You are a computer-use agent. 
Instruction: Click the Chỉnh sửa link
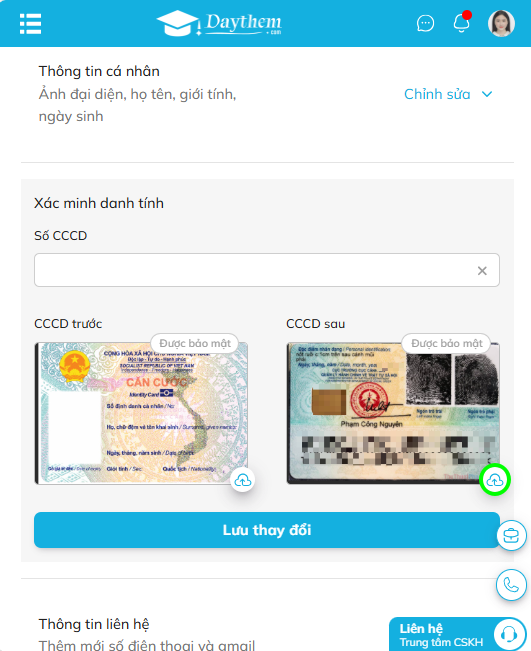(x=437, y=94)
